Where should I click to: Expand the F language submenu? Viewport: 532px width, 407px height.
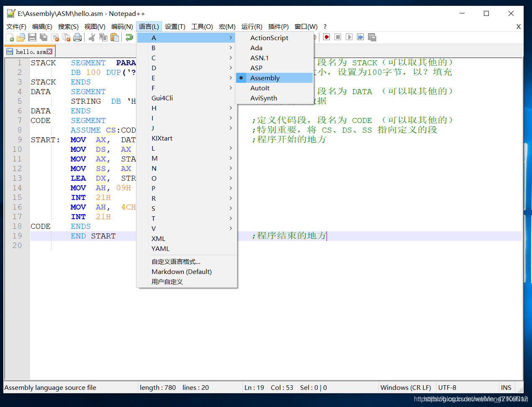click(x=186, y=88)
